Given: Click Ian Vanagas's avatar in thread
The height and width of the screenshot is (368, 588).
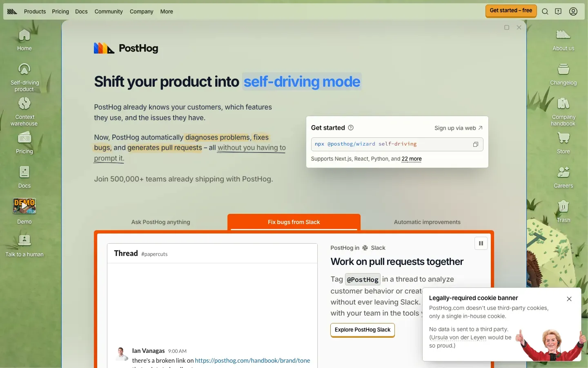Looking at the screenshot, I should click(x=121, y=354).
